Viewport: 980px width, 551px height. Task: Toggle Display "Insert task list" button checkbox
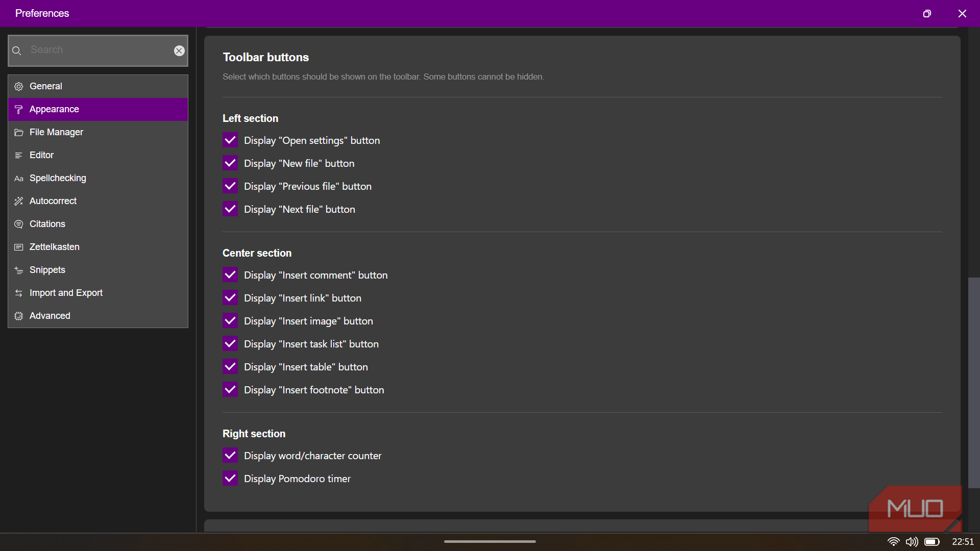click(x=230, y=344)
